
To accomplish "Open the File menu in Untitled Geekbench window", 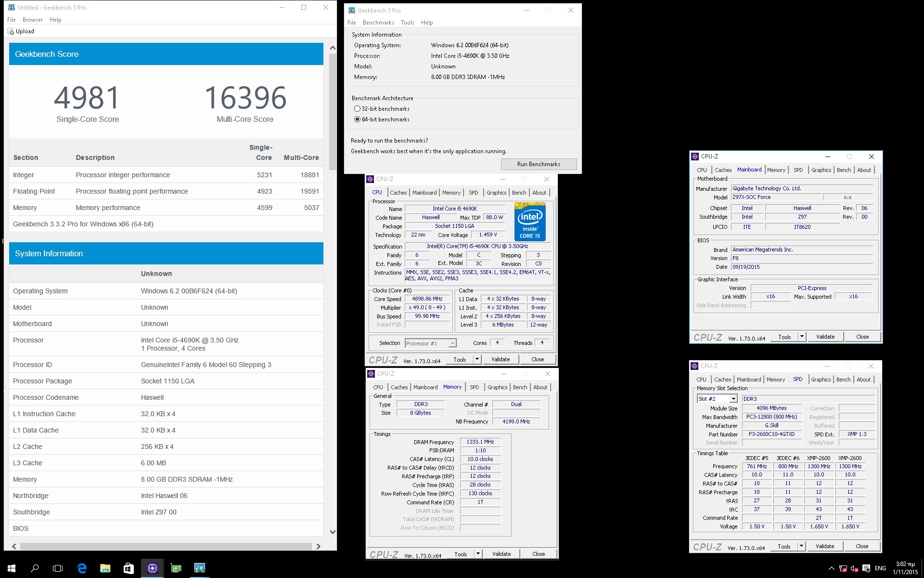I will click(x=12, y=20).
